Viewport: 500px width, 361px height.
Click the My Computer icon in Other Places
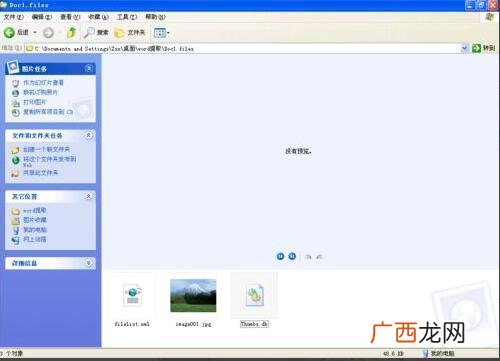15,230
